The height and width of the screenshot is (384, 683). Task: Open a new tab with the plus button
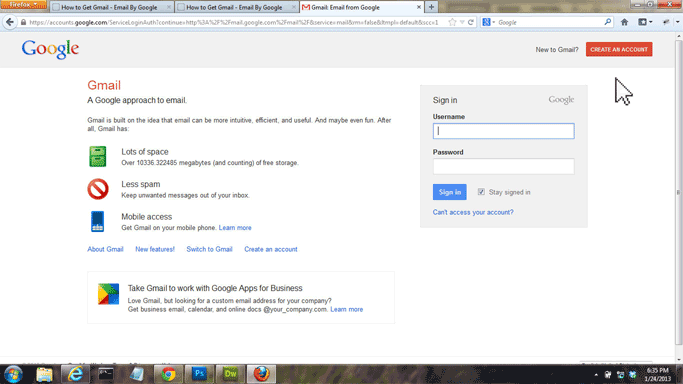point(431,7)
